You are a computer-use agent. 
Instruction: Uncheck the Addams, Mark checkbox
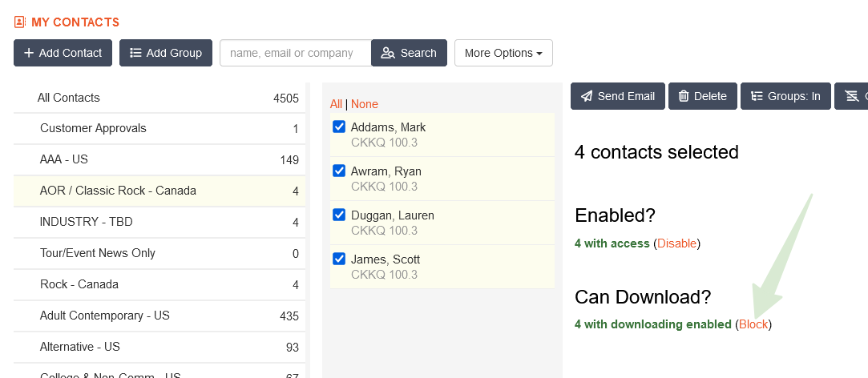[x=339, y=127]
